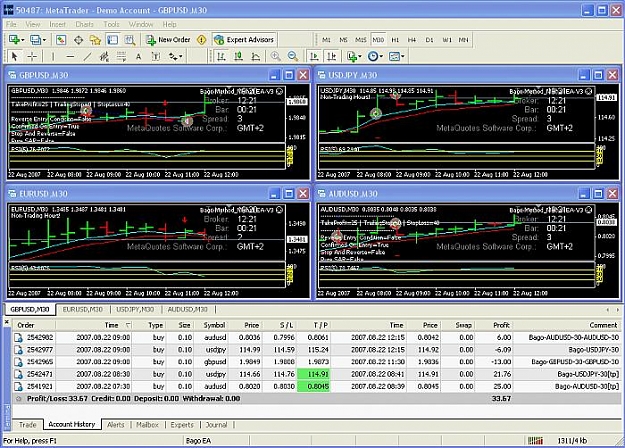Toggle the Navigator star-folder icon
Viewport: 625px width, 448px height.
(95, 40)
